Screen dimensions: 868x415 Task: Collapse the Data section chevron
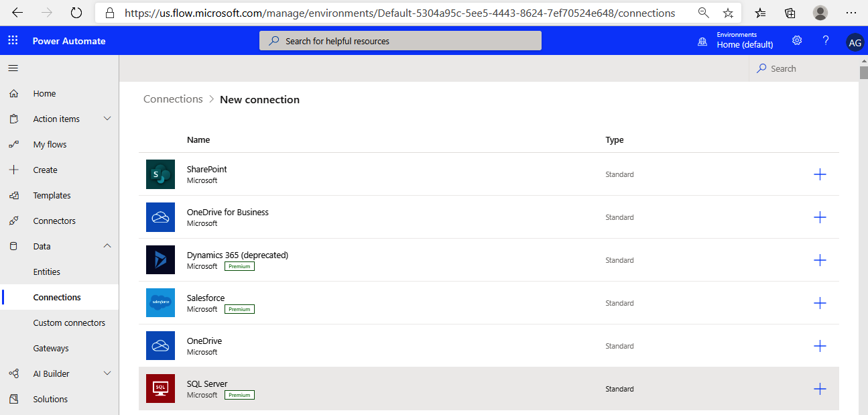tap(107, 246)
